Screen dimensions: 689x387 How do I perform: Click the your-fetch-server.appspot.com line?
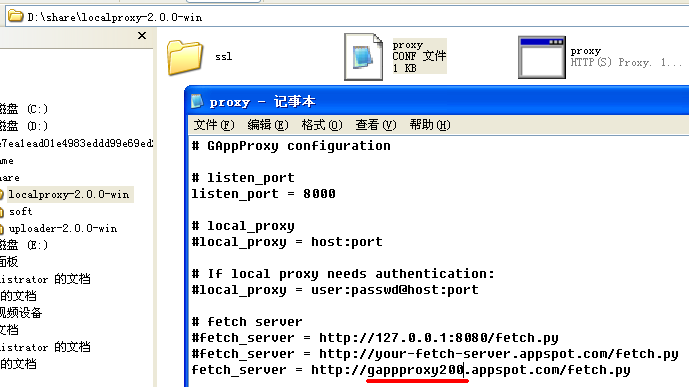[435, 354]
